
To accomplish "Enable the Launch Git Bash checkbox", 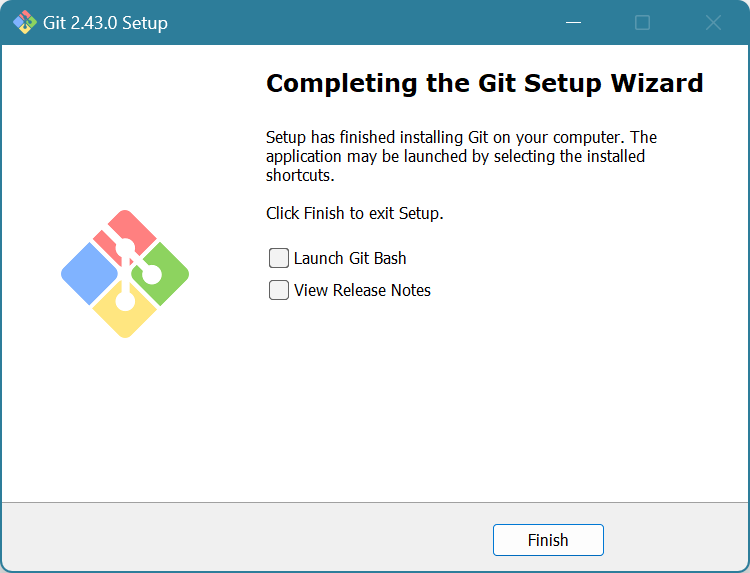I will (279, 259).
